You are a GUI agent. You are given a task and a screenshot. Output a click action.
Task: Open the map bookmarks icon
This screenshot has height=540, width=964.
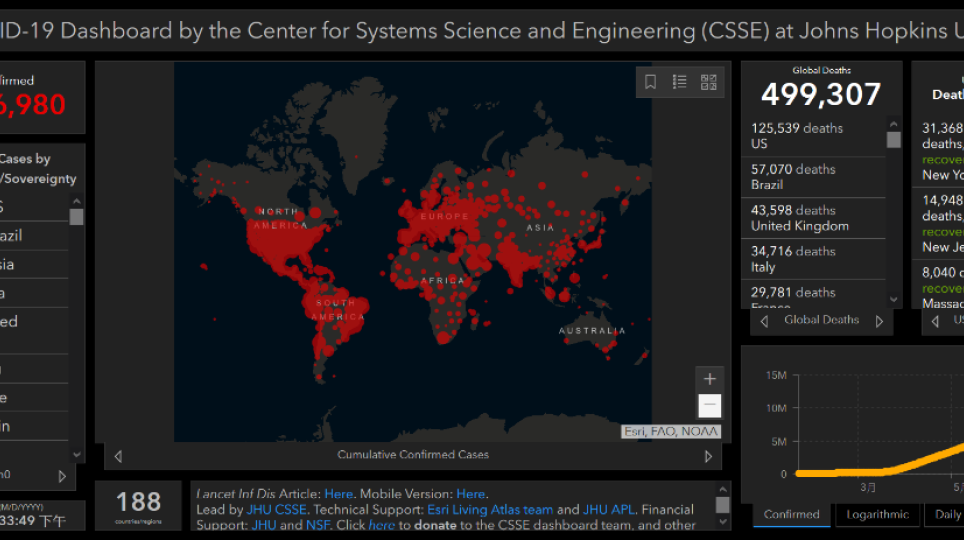click(651, 82)
